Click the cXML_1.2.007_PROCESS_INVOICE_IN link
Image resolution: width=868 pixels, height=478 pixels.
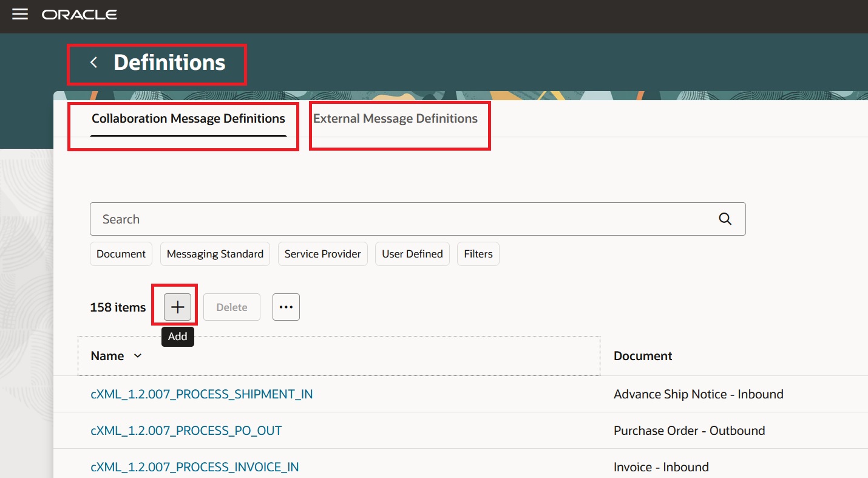click(x=194, y=466)
